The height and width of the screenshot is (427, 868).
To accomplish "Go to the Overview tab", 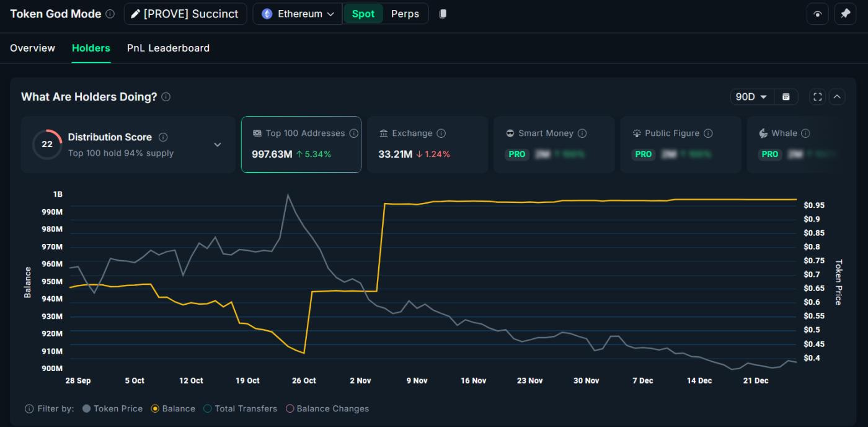I will pos(32,48).
